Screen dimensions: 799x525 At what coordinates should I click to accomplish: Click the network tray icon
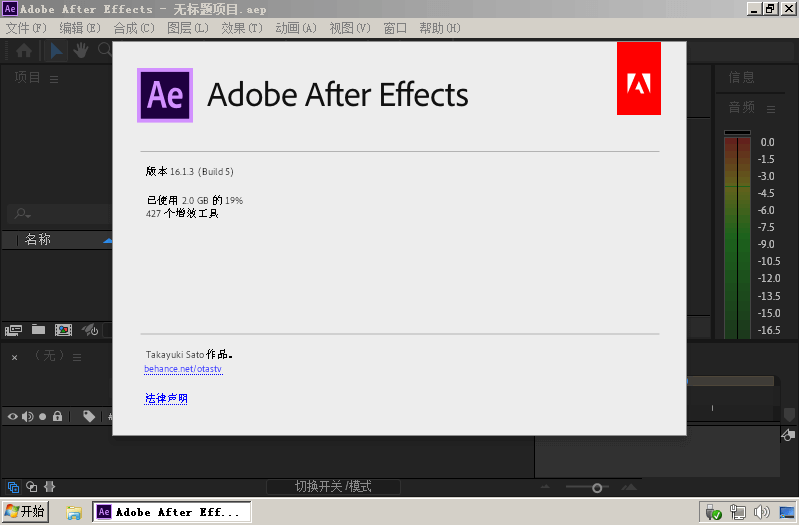pos(737,512)
